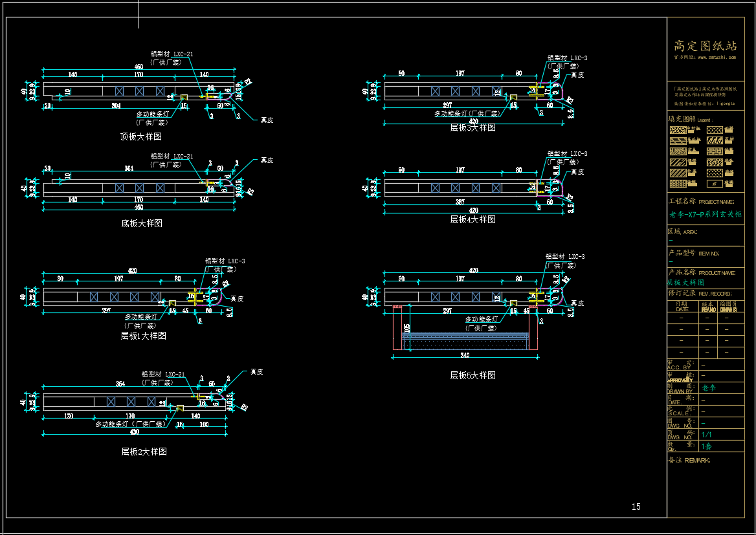Screen dimensions: 756x535
Task: Click the '比例 SCALE' label
Action: (682, 411)
